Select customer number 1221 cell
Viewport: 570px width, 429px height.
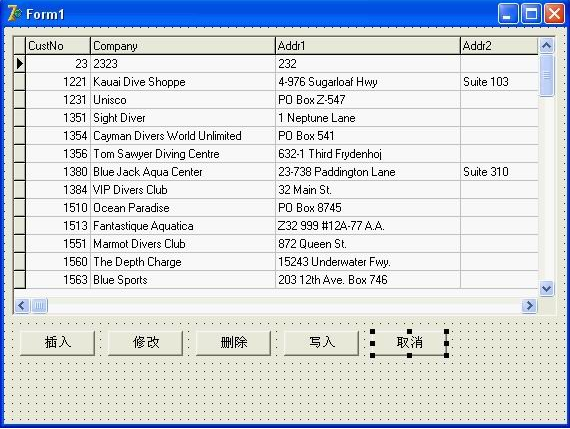click(x=58, y=82)
